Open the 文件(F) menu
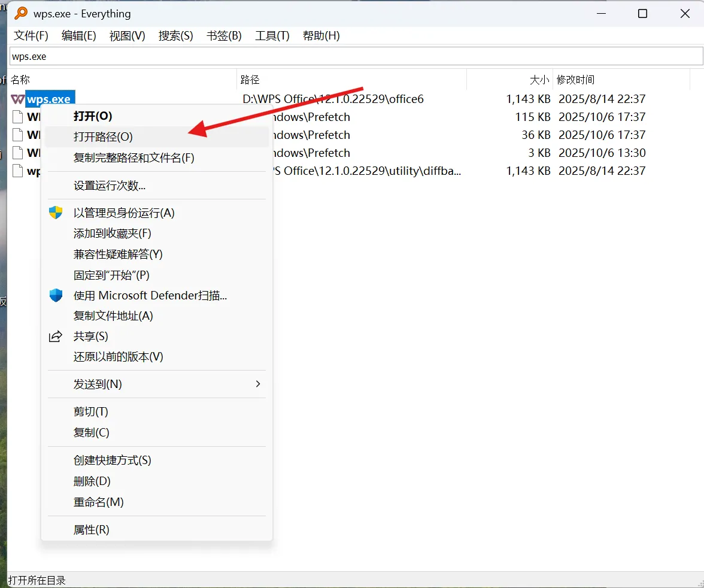The height and width of the screenshot is (588, 704). 31,35
